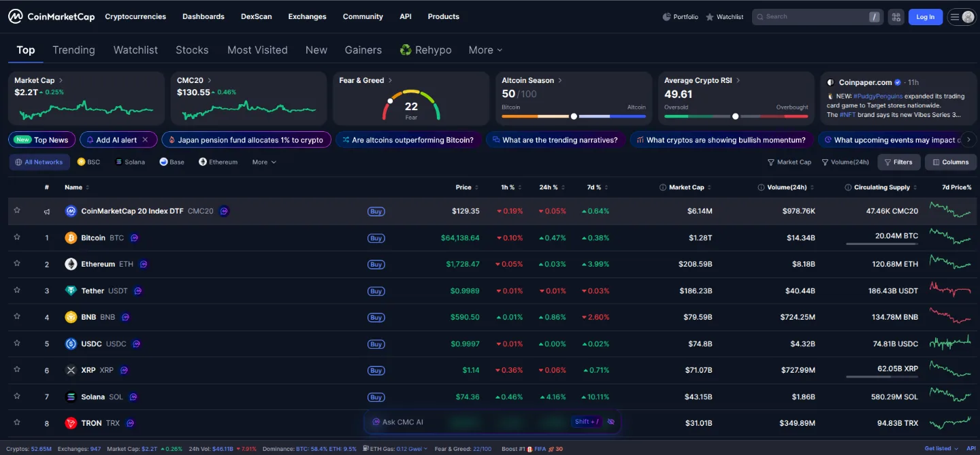This screenshot has width=980, height=455.
Task: Expand the CMC20 card chevron
Action: pyautogui.click(x=210, y=80)
